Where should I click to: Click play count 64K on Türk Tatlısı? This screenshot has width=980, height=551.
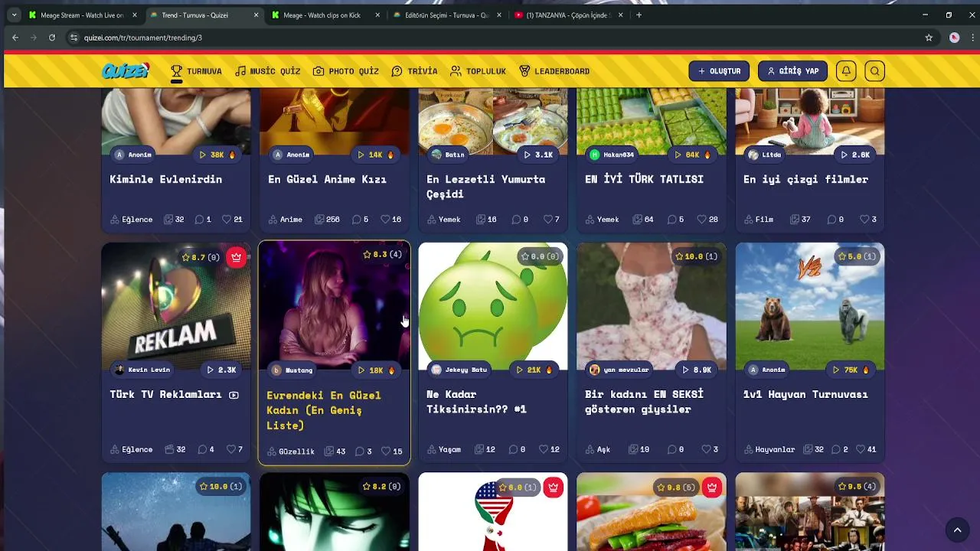tap(693, 155)
